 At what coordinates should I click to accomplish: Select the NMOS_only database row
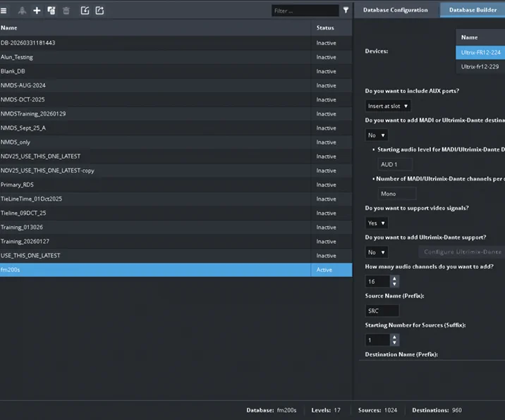click(176, 142)
